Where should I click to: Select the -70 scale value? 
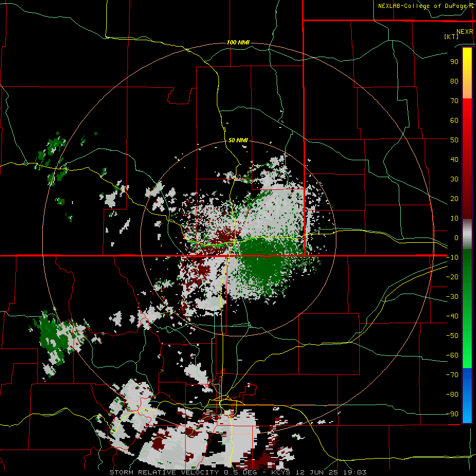[452, 375]
